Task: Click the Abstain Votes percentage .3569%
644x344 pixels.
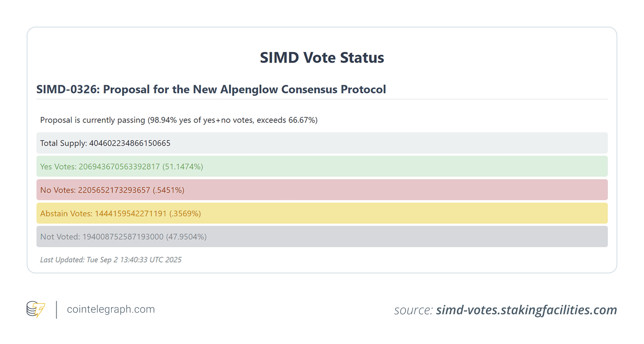Action: click(185, 214)
